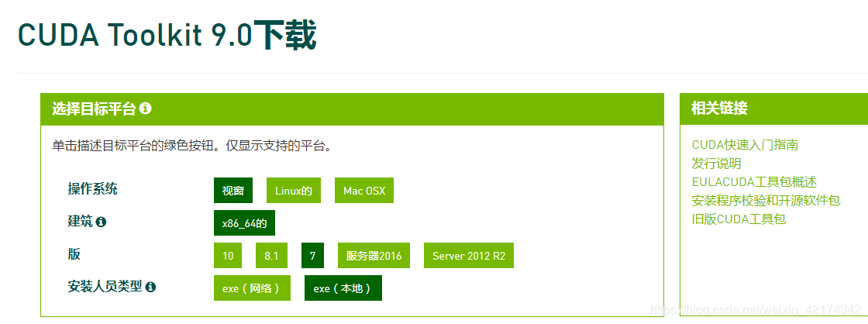Click the 操作系统 row label
The image size is (868, 324).
tap(92, 189)
